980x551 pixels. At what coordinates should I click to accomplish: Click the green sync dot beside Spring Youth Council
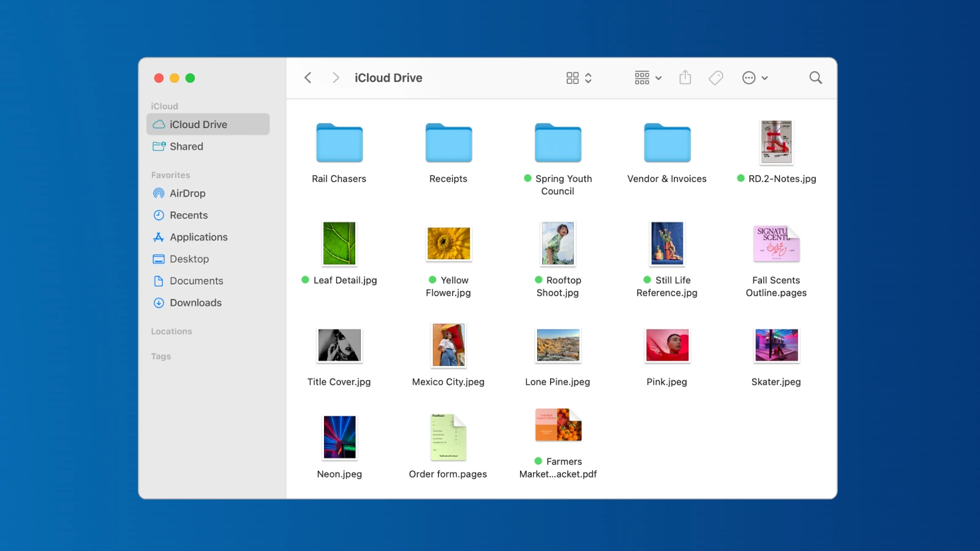[x=527, y=179]
